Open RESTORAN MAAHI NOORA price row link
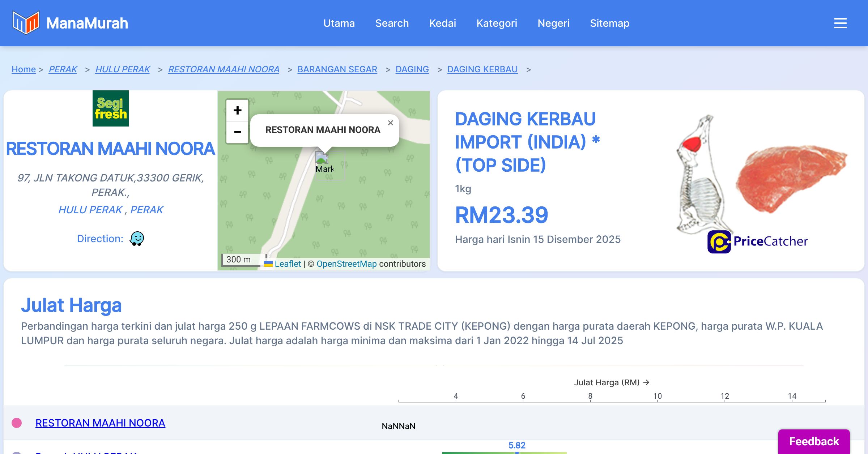 tap(100, 423)
